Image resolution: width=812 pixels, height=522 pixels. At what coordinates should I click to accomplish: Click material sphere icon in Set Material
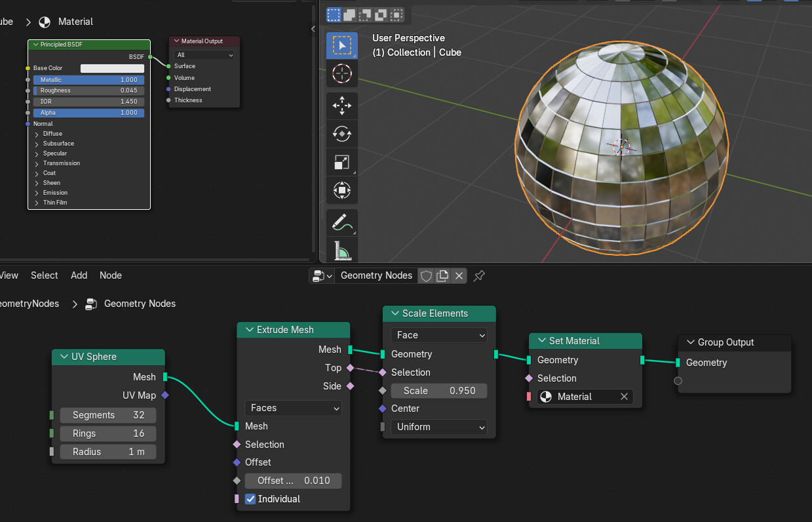(546, 397)
